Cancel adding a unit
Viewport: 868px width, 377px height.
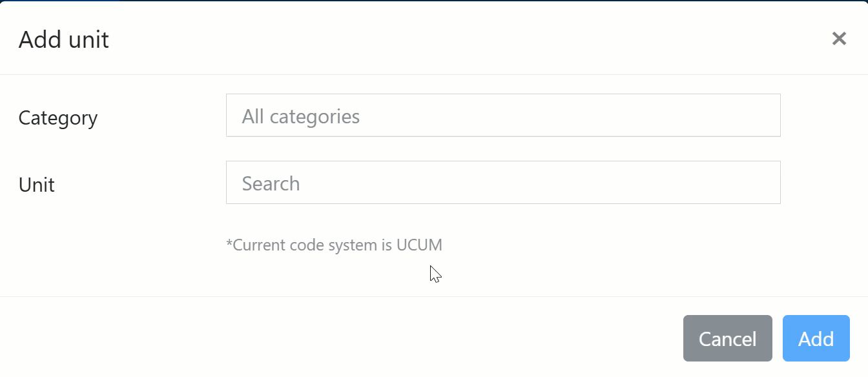click(727, 338)
